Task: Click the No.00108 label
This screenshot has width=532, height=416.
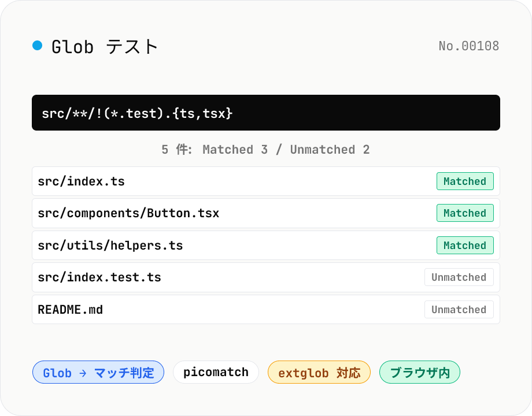Action: click(x=469, y=46)
